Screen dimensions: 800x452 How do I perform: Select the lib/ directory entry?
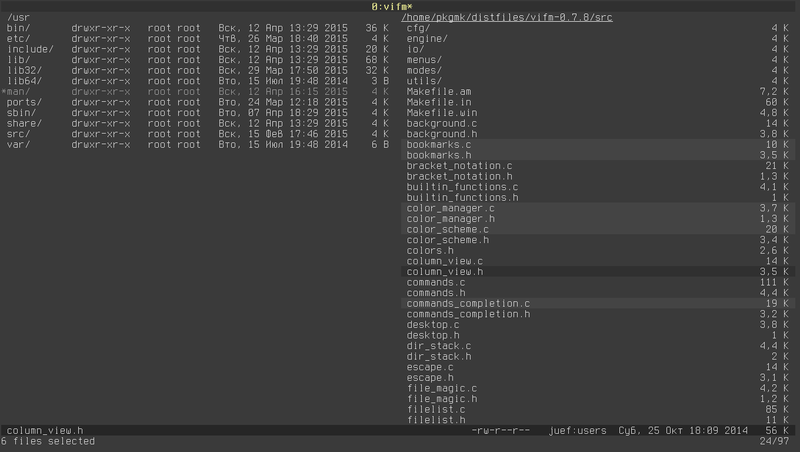197,60
